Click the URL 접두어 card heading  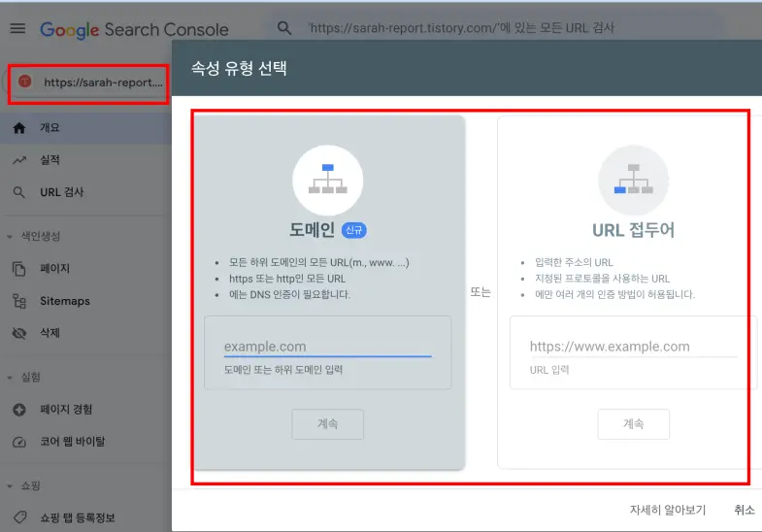tap(633, 230)
